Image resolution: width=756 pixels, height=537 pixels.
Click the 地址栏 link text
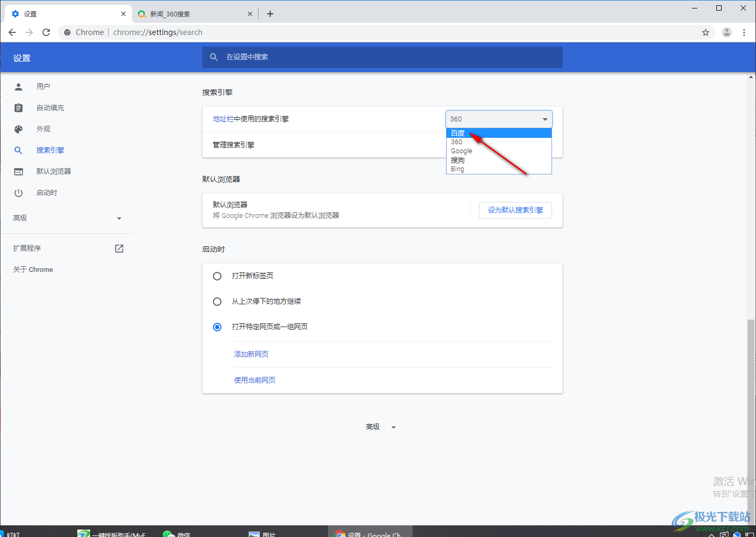[223, 119]
